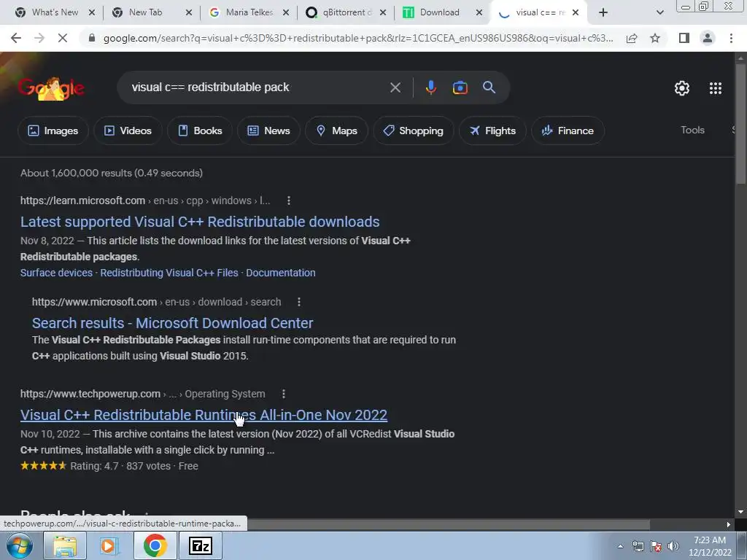
Task: Close the Download tab
Action: coord(479,12)
